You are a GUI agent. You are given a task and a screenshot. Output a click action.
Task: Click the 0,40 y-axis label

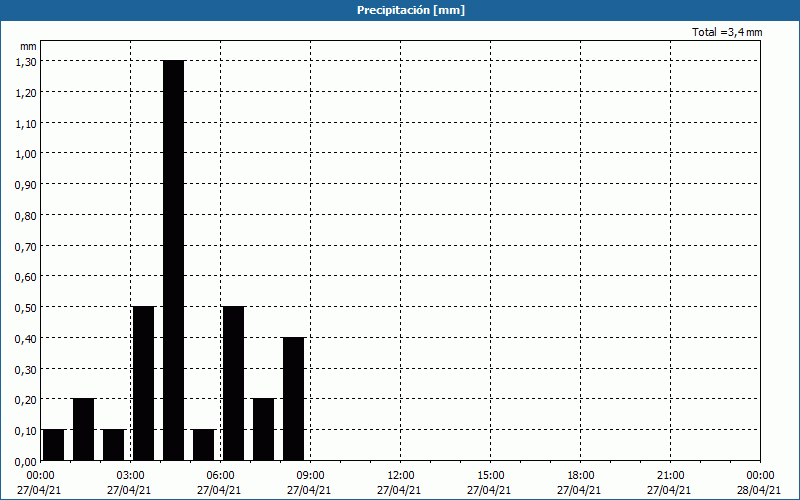pos(25,338)
